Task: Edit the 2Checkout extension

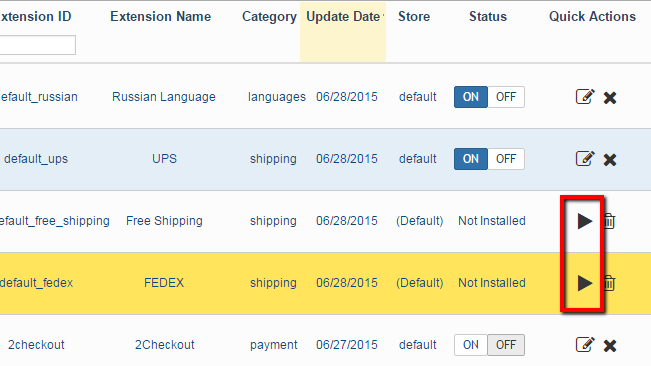Action: click(585, 344)
